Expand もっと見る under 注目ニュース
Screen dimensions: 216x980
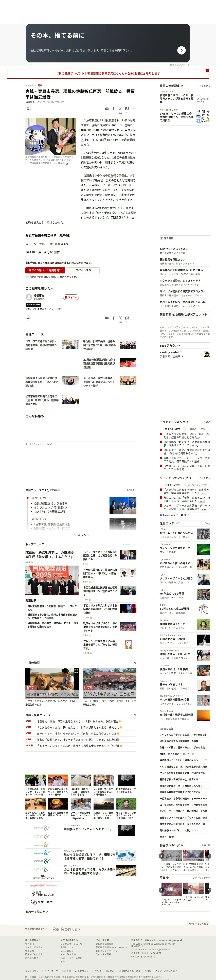click(82, 535)
